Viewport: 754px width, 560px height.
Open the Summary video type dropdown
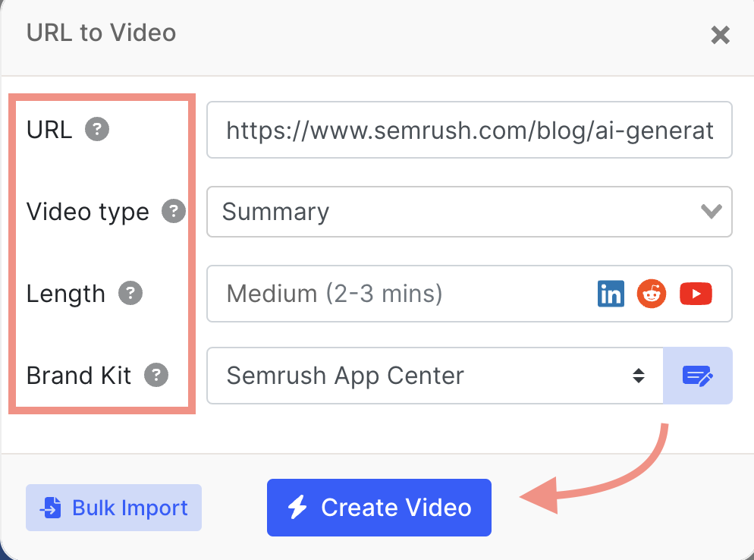469,212
